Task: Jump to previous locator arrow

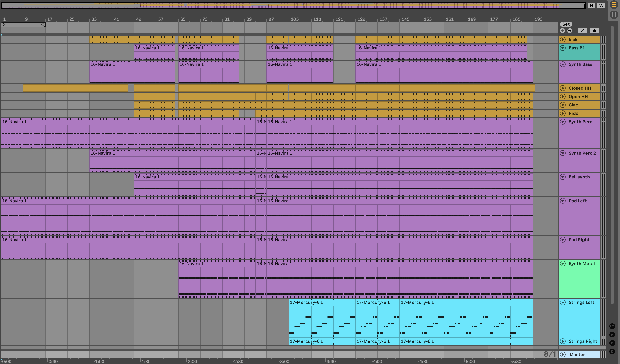Action: pyautogui.click(x=562, y=31)
